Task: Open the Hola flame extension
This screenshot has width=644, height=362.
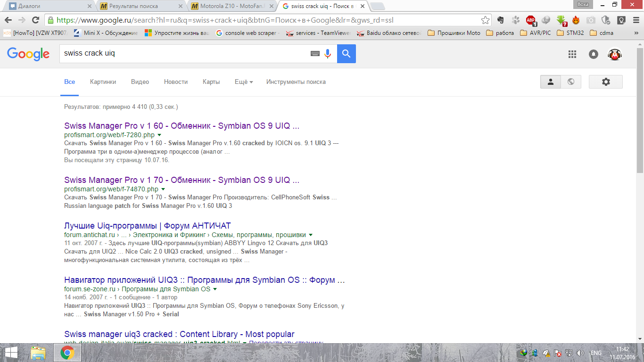Action: 576,20
